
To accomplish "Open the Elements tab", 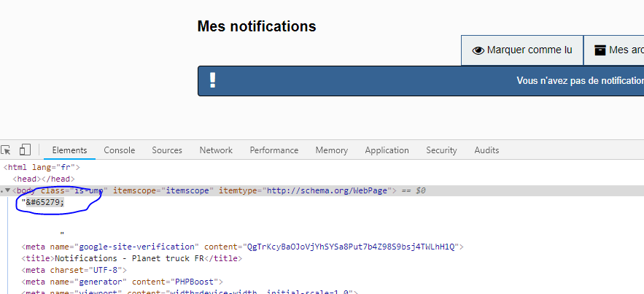I will [x=69, y=150].
